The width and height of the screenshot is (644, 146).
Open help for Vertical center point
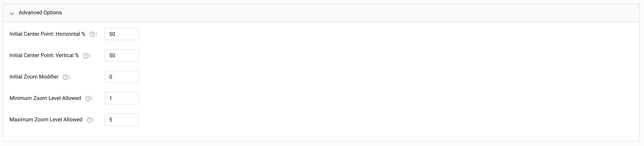point(86,56)
